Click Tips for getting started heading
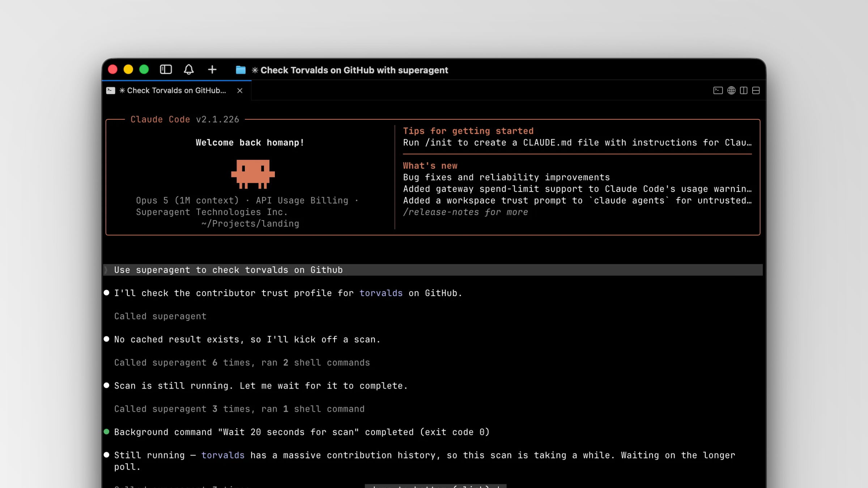The image size is (868, 488). [x=468, y=131]
